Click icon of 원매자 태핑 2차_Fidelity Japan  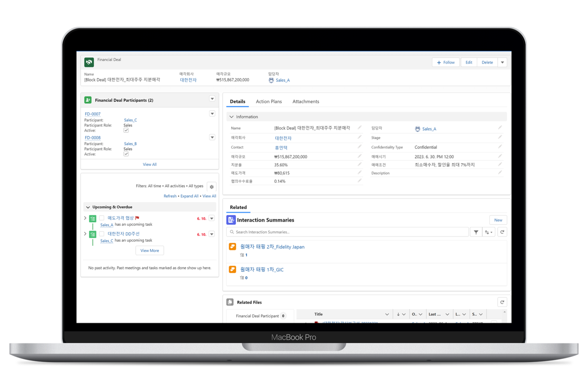click(233, 247)
